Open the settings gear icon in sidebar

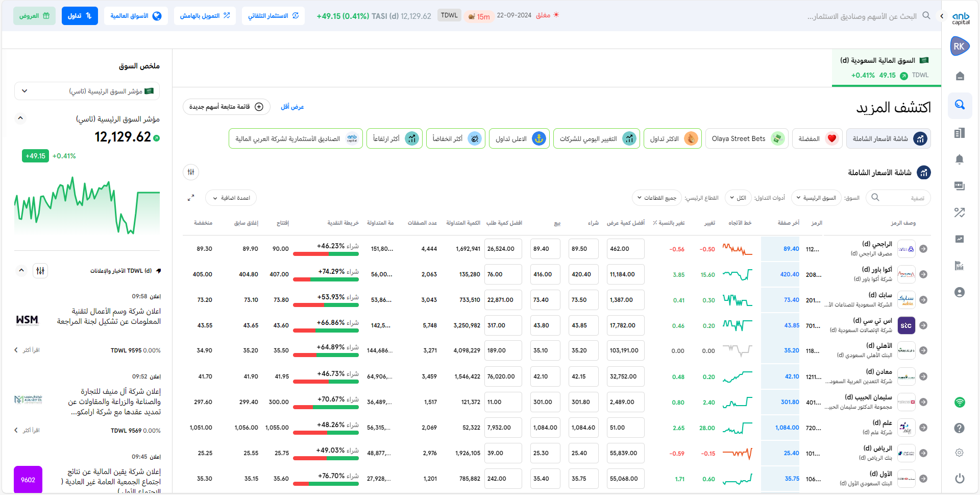960,453
